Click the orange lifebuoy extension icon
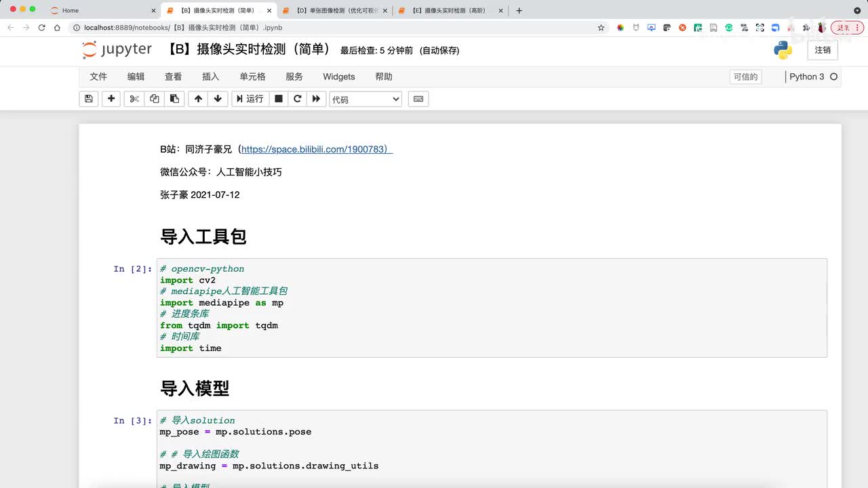 (x=682, y=28)
